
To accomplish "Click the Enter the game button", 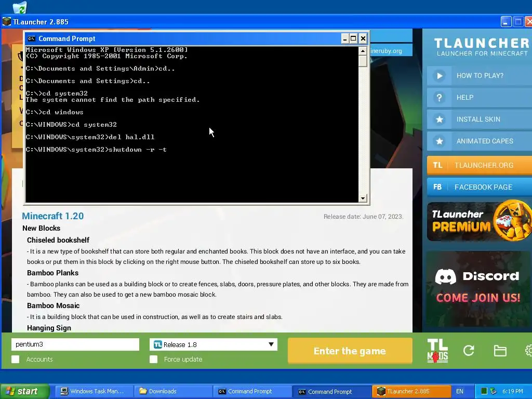I will tap(350, 351).
